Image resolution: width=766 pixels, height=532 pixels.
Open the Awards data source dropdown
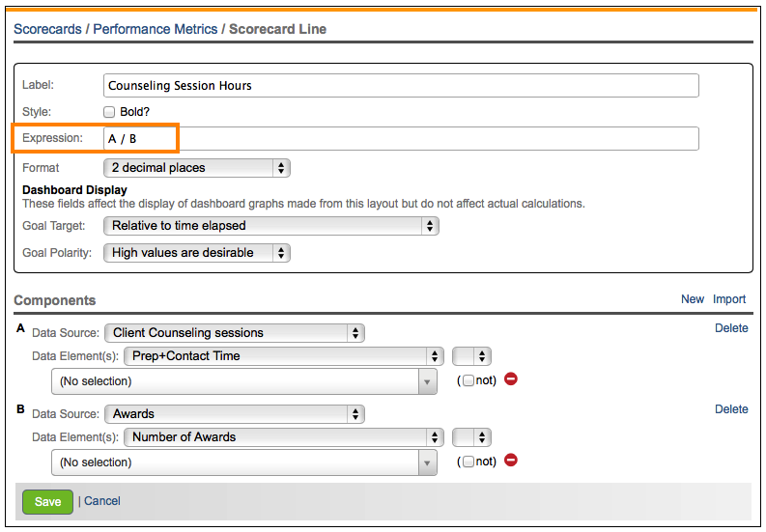234,414
